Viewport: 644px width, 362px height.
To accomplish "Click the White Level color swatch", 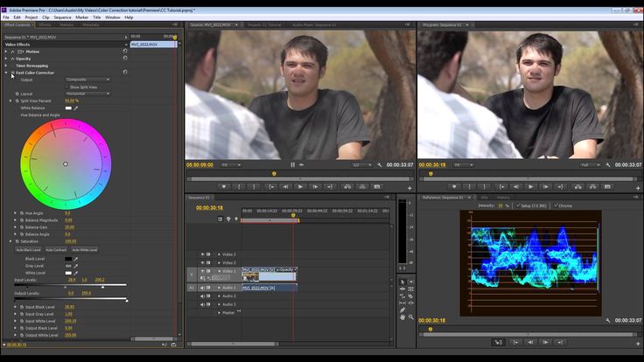I will tap(68, 273).
